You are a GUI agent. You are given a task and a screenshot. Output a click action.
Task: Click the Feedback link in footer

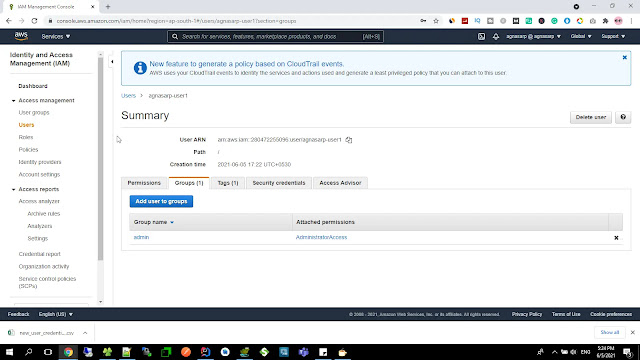tap(18, 314)
